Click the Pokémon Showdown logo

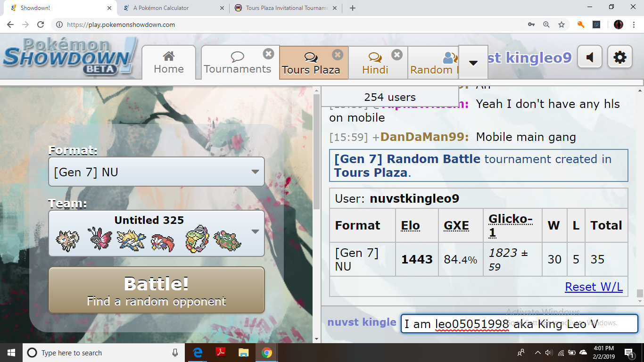[68, 58]
